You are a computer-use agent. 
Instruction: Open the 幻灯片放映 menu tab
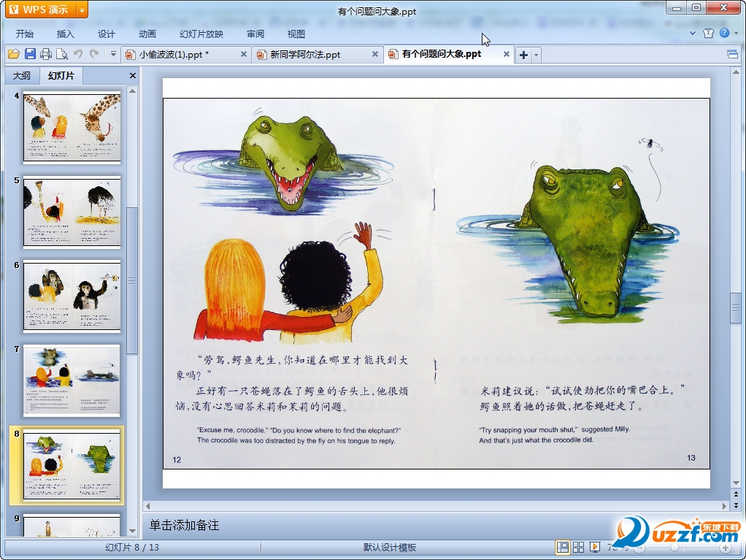coord(201,34)
